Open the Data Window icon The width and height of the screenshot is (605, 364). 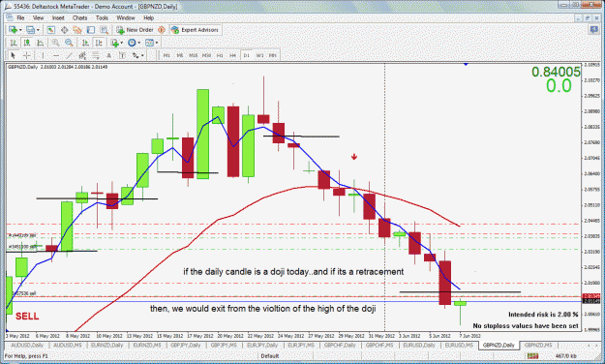tap(65, 30)
